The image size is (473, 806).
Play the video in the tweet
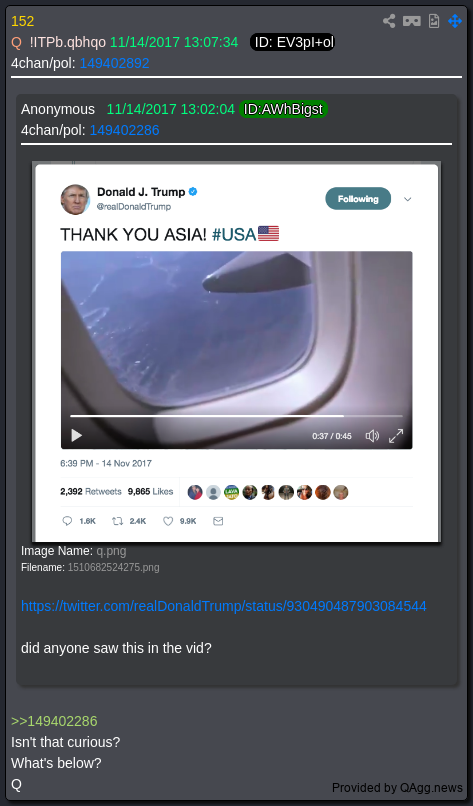click(77, 436)
